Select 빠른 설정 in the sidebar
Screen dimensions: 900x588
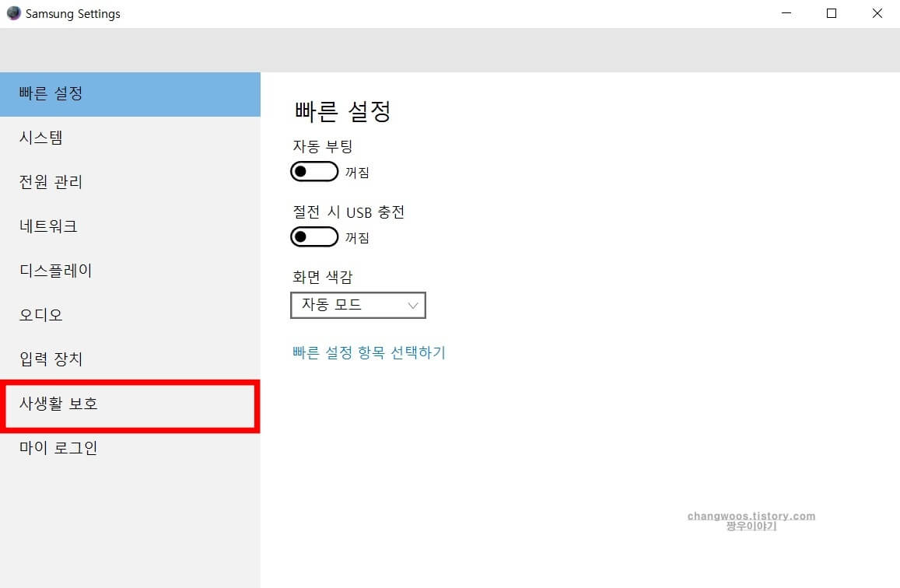click(130, 94)
